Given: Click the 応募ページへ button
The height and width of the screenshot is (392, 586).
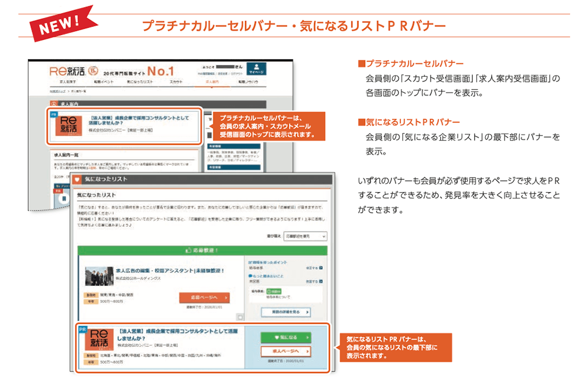Looking at the screenshot, I should click(x=206, y=297).
